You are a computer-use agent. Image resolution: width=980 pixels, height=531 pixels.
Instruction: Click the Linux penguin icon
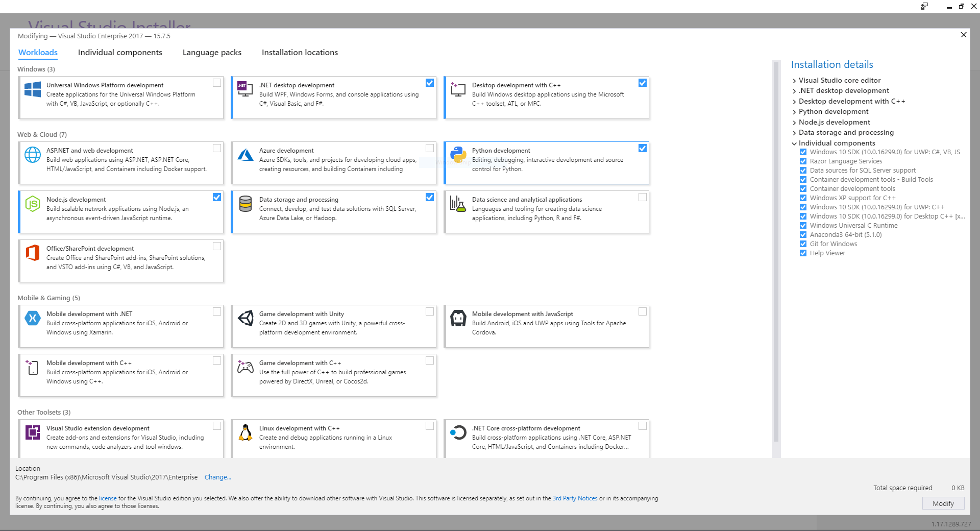[x=246, y=432]
